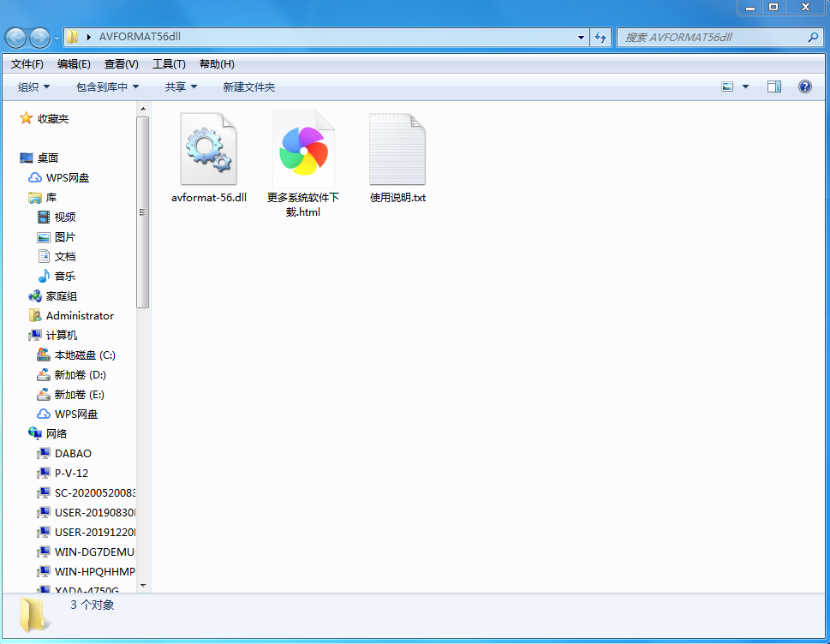This screenshot has width=830, height=644.
Task: Open the 包含到库中 dropdown
Action: pyautogui.click(x=107, y=86)
